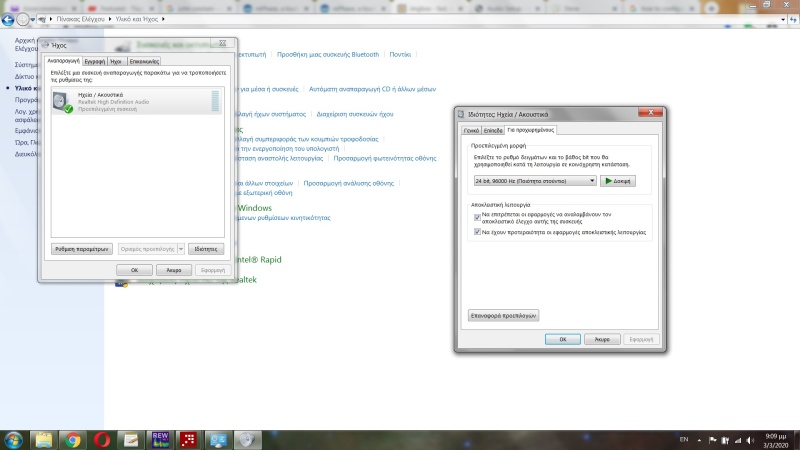800x450 pixels.
Task: Click OK in speaker properties dialog
Action: point(563,339)
